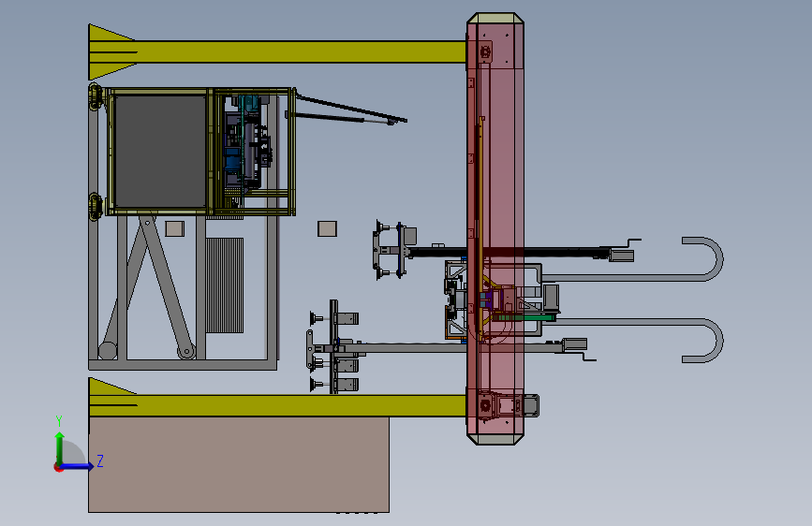The width and height of the screenshot is (812, 526).
Task: Select the small square block left of the upper suction gripper
Action: click(327, 228)
